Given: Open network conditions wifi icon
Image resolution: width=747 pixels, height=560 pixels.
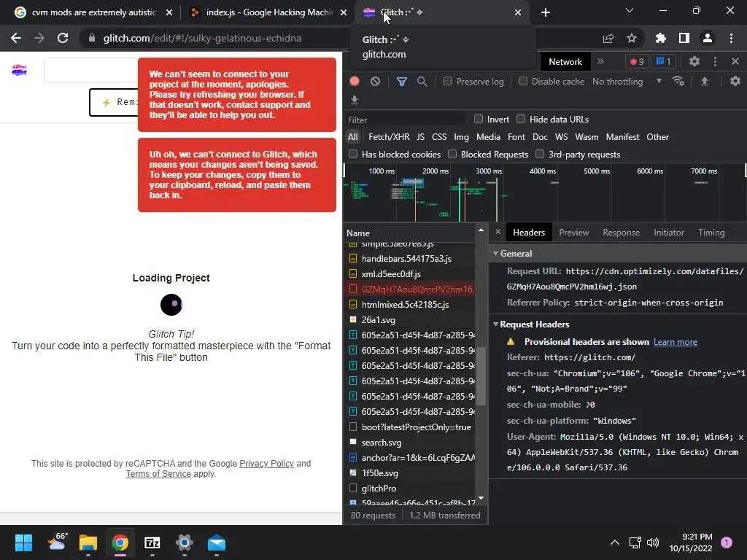Looking at the screenshot, I should point(678,81).
